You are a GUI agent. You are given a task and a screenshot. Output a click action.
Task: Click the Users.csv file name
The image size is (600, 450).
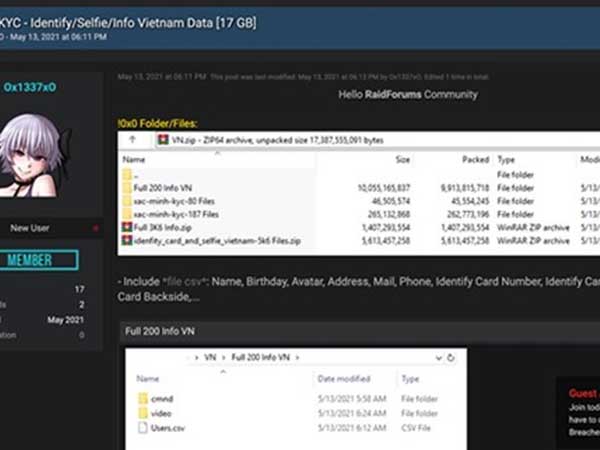(168, 428)
